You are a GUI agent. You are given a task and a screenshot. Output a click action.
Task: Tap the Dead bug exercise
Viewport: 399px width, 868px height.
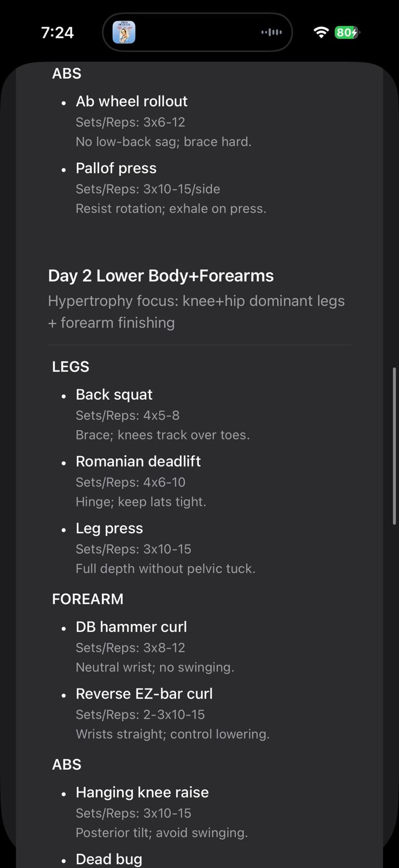(109, 859)
